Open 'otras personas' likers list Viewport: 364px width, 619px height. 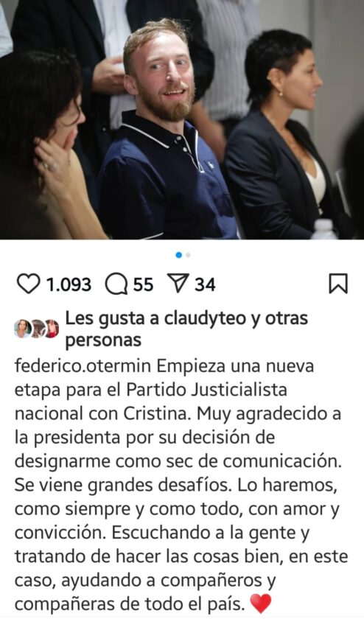point(186,329)
